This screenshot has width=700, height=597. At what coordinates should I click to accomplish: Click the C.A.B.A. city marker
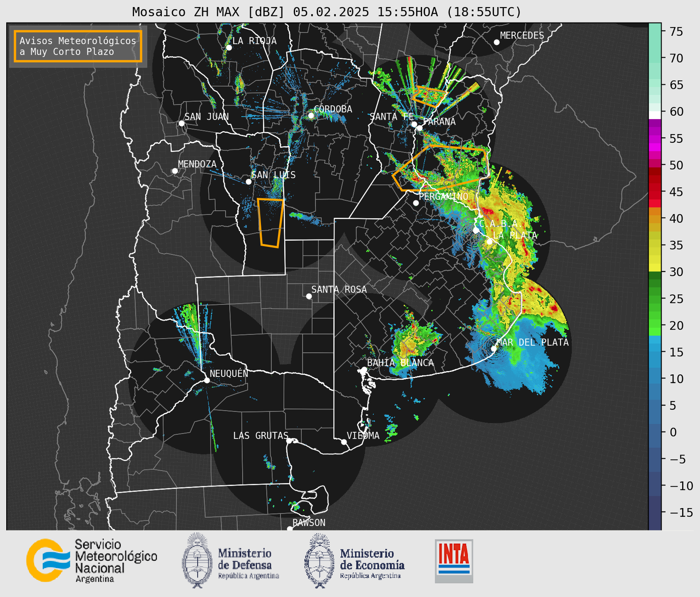(476, 230)
